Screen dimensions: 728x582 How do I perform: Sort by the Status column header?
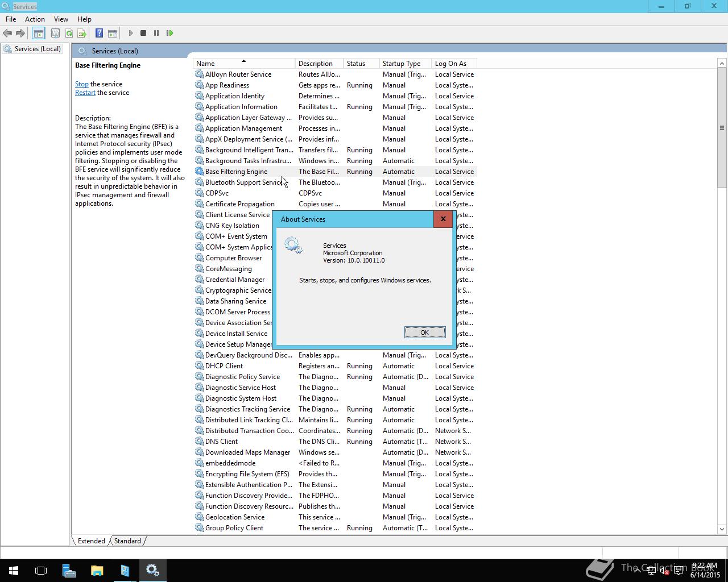point(361,64)
